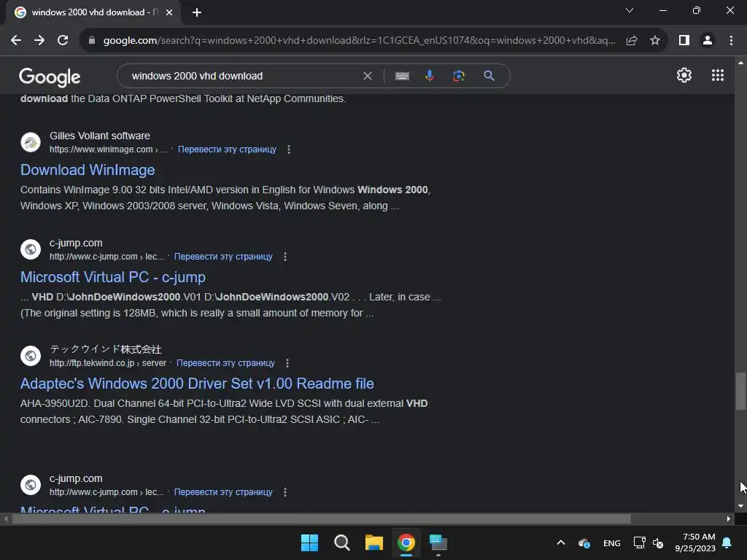This screenshot has height=560, width=747.
Task: Click the Chrome taskbar icon
Action: pos(406,542)
